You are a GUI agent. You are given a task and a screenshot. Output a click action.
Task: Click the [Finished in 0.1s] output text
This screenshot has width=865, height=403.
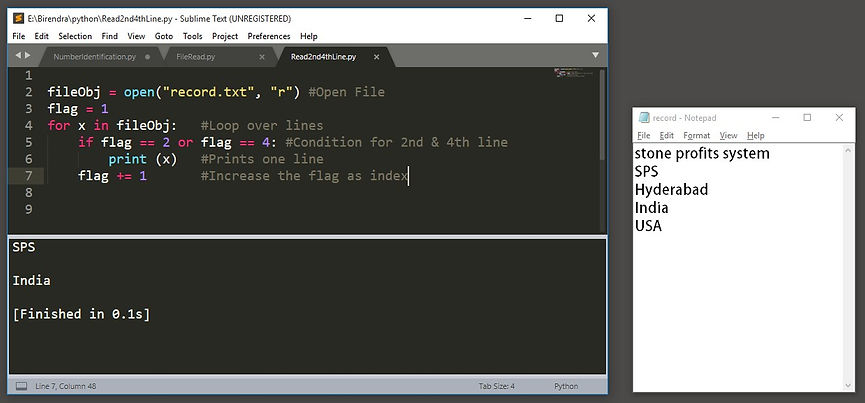[x=81, y=314]
